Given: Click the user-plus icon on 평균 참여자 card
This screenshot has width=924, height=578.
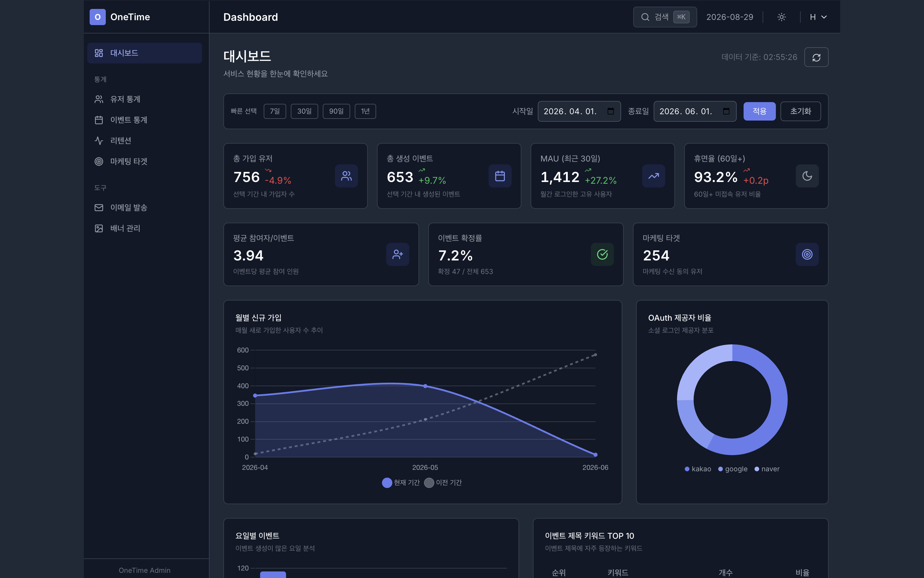Looking at the screenshot, I should tap(398, 255).
